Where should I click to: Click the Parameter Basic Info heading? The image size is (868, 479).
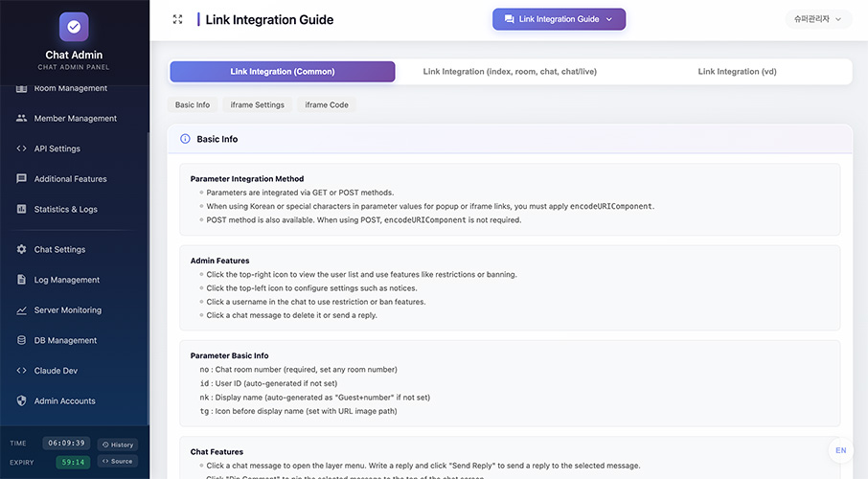[229, 355]
